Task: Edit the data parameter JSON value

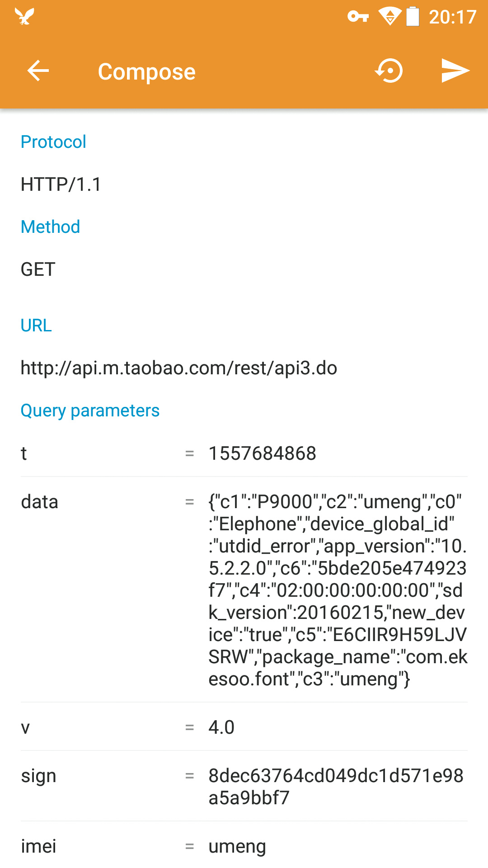Action: (337, 590)
